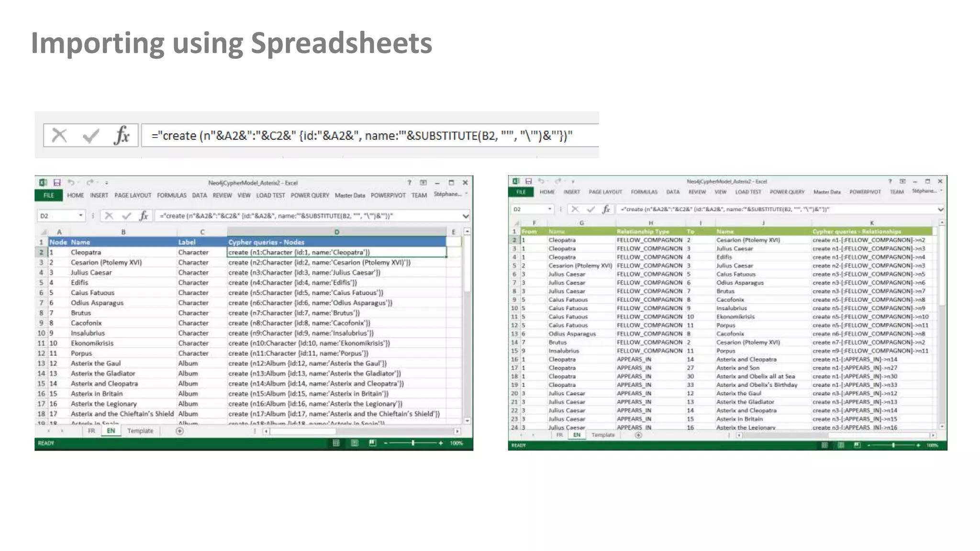Click the fx icon in right window formula bar

[606, 209]
